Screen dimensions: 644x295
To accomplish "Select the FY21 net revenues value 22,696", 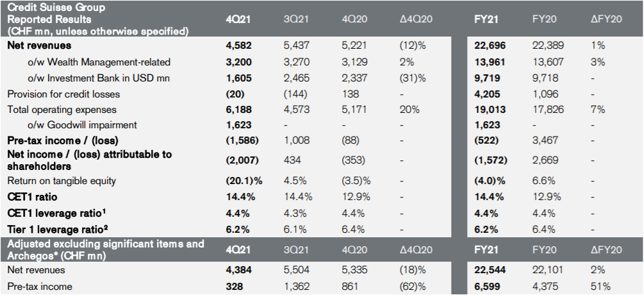I will (x=491, y=46).
